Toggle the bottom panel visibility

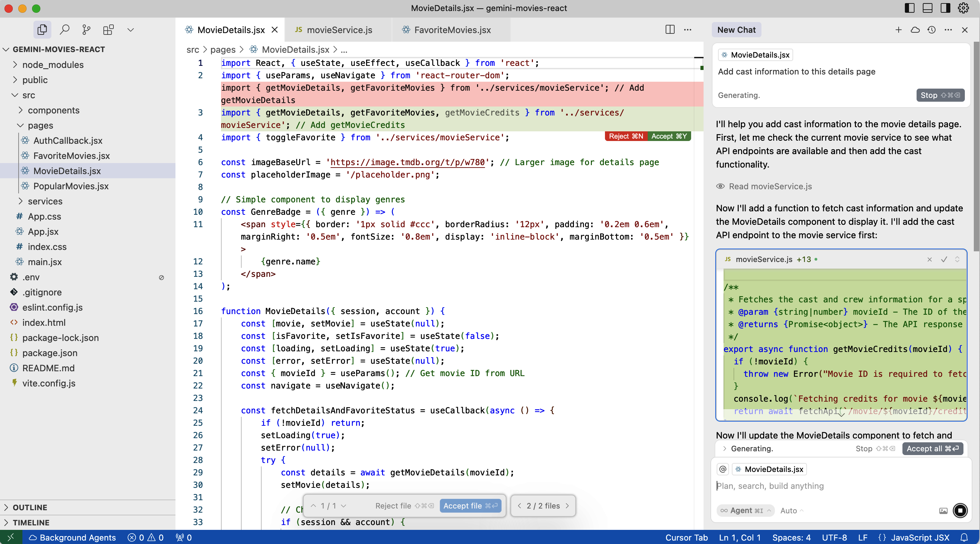click(x=928, y=8)
